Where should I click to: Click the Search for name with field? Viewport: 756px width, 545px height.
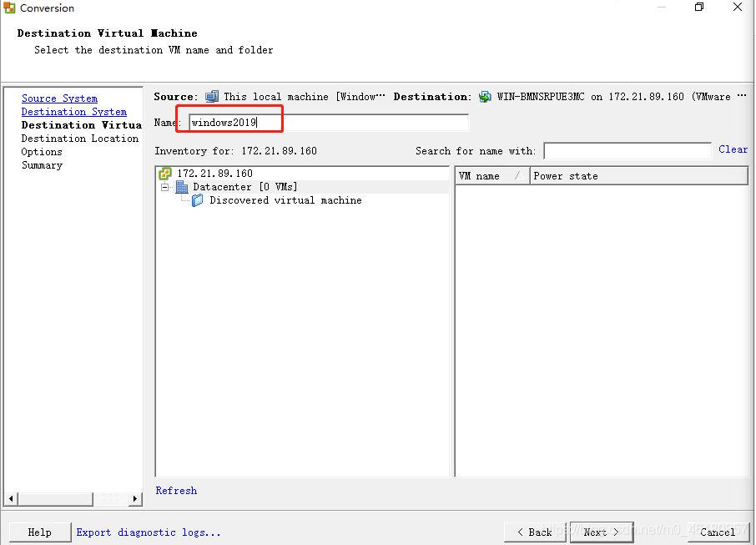[627, 151]
